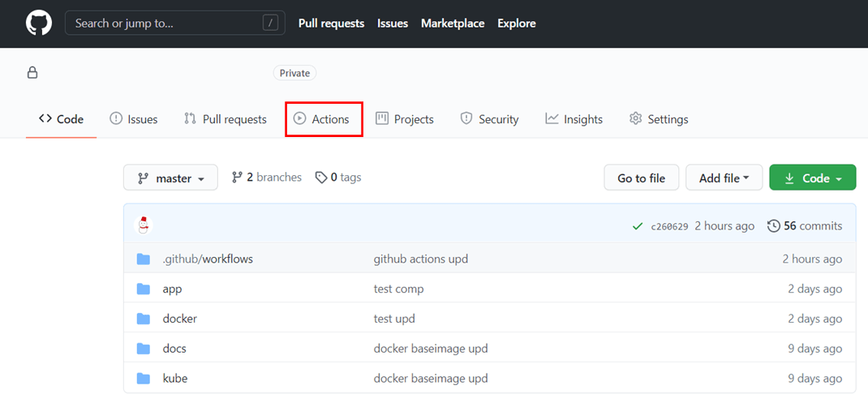The width and height of the screenshot is (868, 407).
Task: Expand the Add file dropdown
Action: (x=724, y=178)
